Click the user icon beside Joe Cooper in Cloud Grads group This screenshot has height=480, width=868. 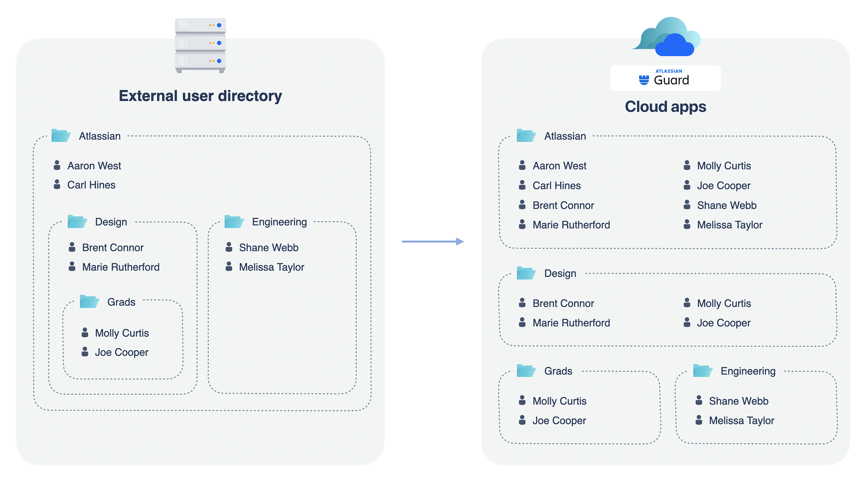click(522, 420)
